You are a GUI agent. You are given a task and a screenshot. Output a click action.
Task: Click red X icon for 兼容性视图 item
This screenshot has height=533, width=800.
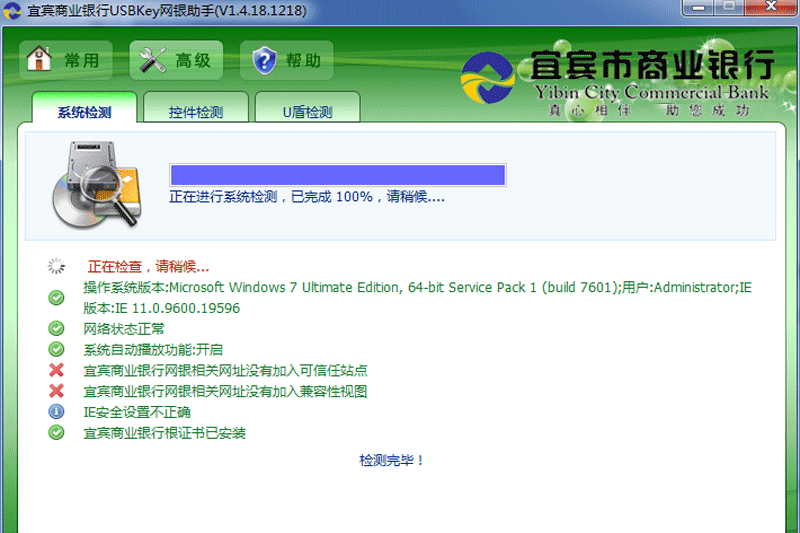[57, 391]
